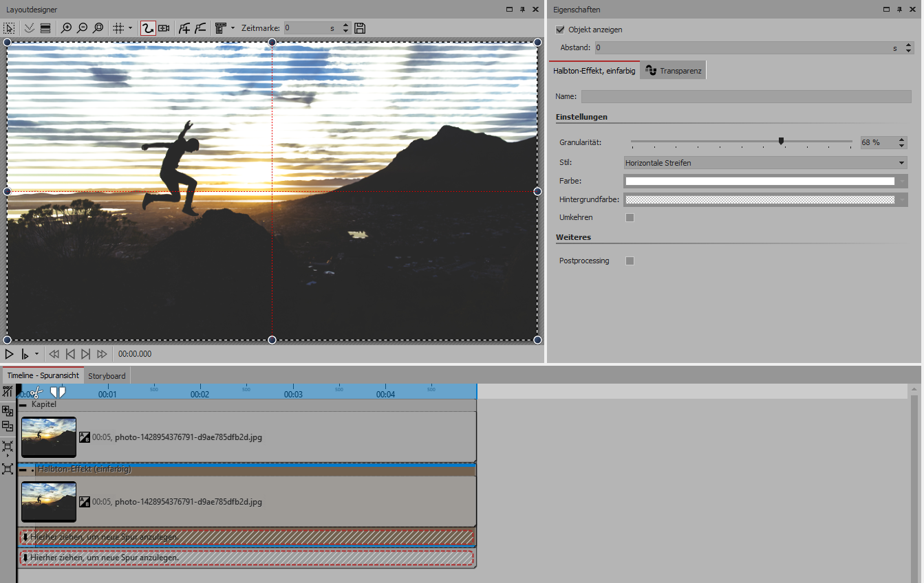The image size is (924, 583).
Task: Save the time mark with disk icon
Action: coord(360,28)
